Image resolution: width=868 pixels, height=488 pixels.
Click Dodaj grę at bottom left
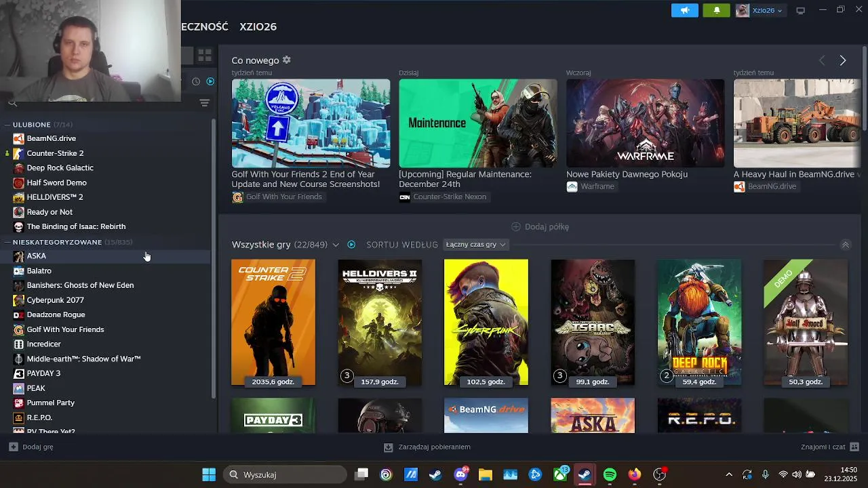coord(31,447)
